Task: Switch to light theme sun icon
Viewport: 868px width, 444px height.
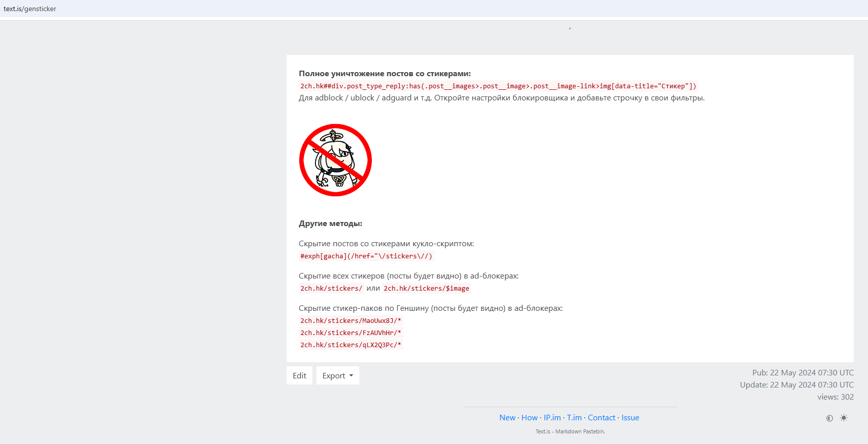Action: (x=844, y=418)
